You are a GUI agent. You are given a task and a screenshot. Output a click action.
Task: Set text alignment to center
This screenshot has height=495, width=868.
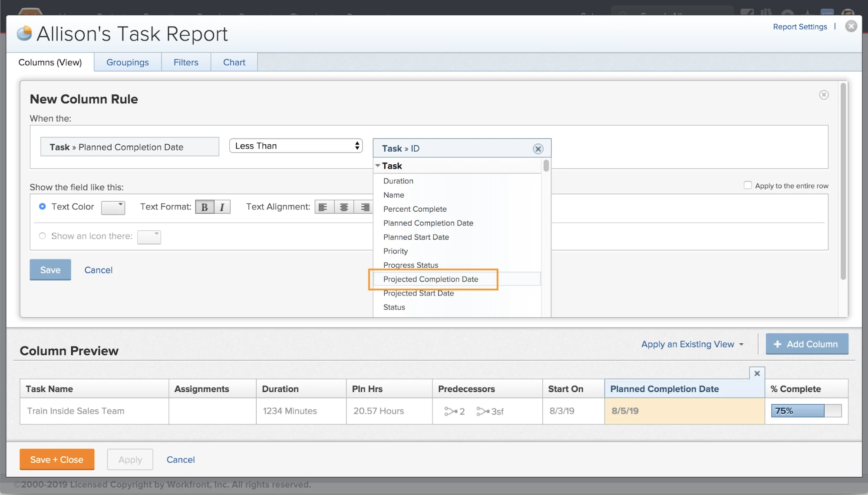pos(344,207)
